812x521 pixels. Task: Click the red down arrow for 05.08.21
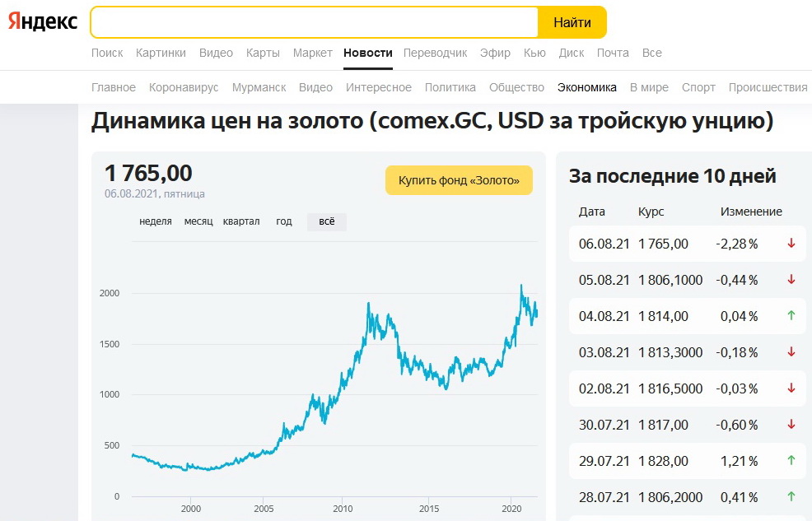point(791,280)
